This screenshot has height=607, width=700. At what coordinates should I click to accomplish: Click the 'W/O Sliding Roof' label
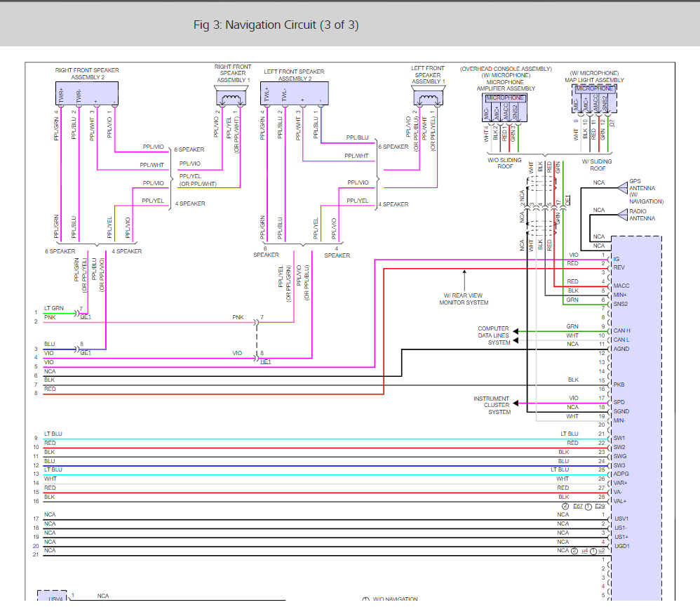click(x=505, y=165)
